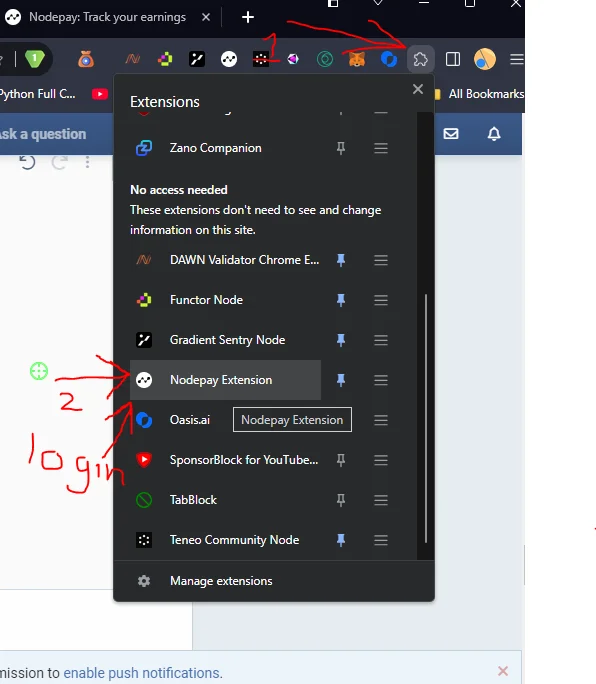Dismiss the push notifications banner

point(503,671)
